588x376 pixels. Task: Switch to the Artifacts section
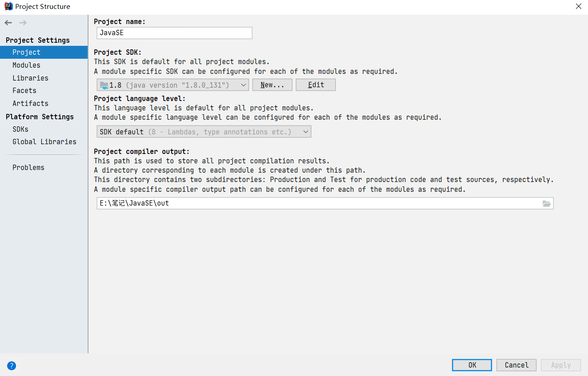[x=30, y=103]
